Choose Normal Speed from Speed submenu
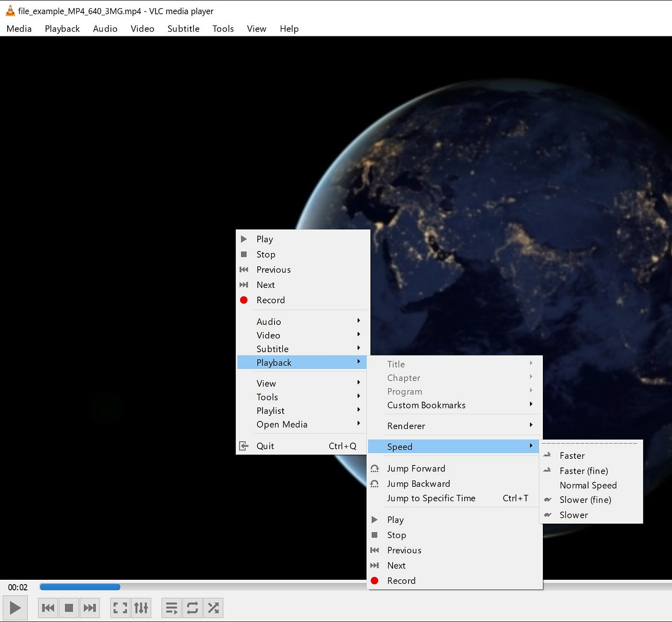Viewport: 672px width, 622px height. [x=588, y=485]
